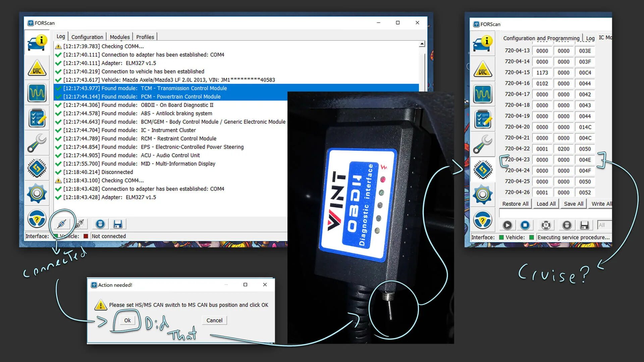Click the Log tab in right FORScan window
The image size is (644, 362).
591,38
